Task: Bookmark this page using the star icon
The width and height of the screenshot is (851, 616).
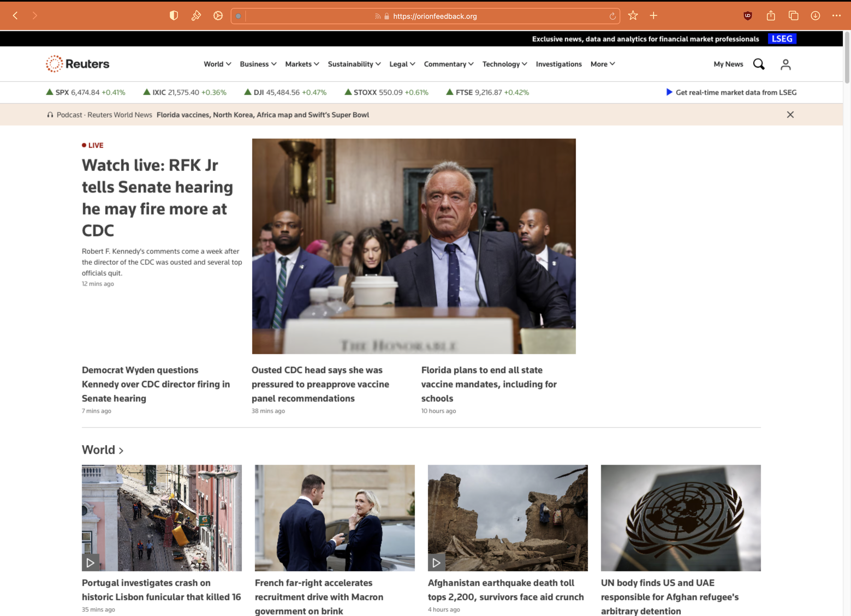Action: (633, 16)
